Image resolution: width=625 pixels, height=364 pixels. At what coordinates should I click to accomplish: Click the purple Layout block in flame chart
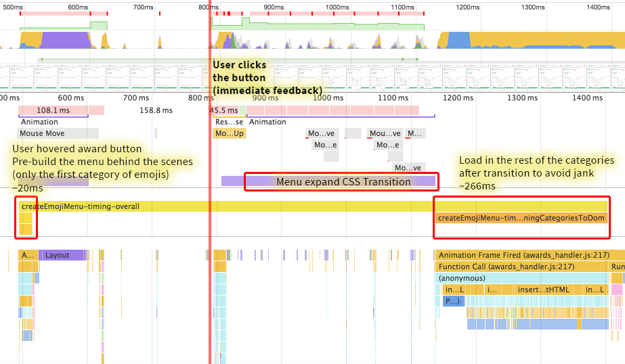tap(63, 255)
